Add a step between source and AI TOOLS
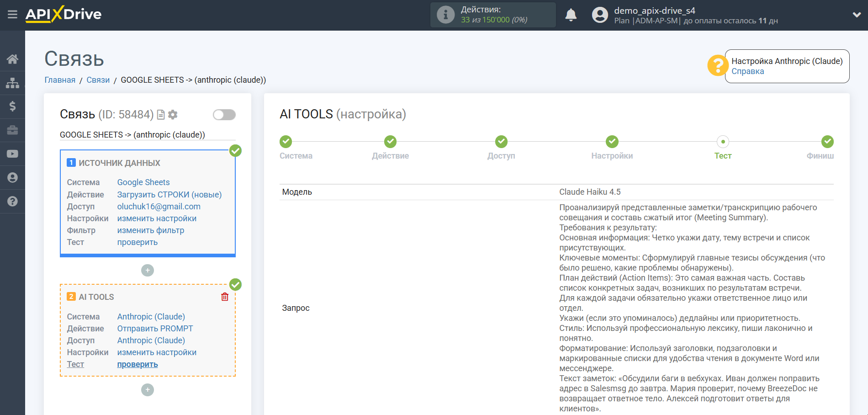868x415 pixels. pos(147,271)
